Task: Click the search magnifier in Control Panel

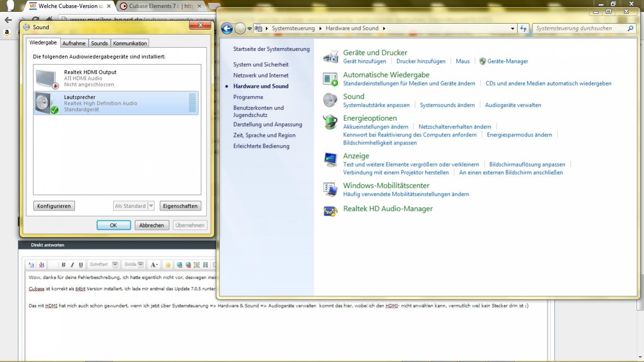Action: click(630, 28)
